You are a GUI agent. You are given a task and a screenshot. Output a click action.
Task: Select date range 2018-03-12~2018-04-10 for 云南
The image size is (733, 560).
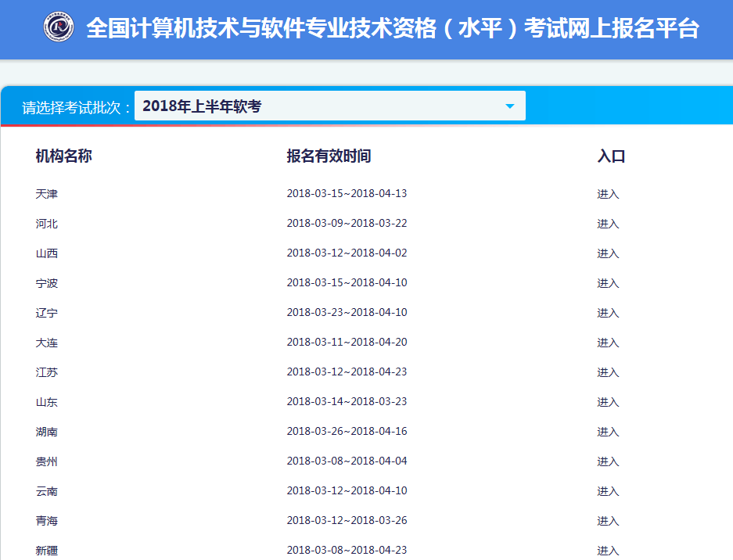347,491
